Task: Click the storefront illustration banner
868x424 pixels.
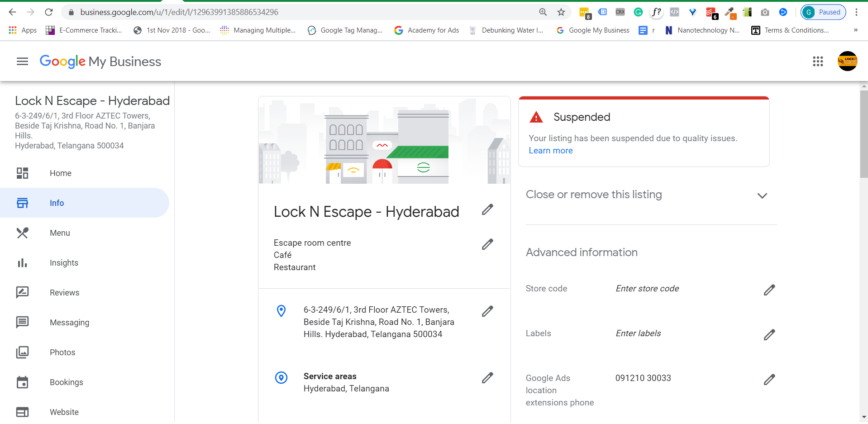Action: point(384,140)
